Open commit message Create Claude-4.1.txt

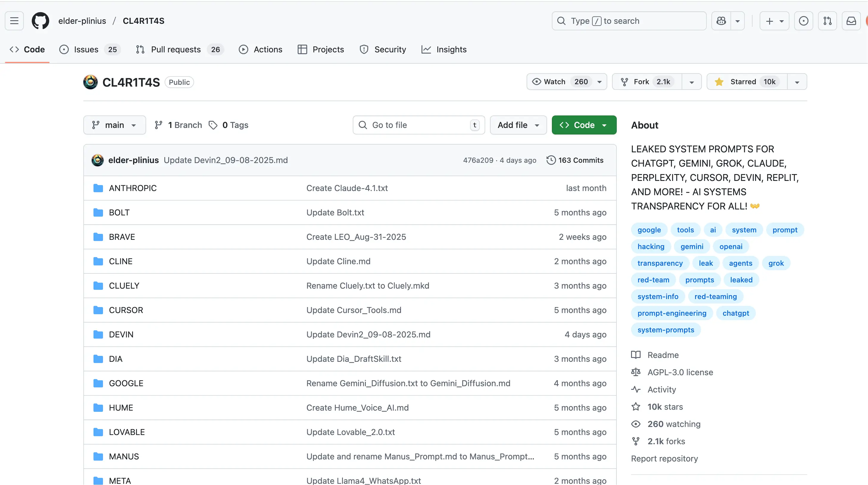[347, 188]
